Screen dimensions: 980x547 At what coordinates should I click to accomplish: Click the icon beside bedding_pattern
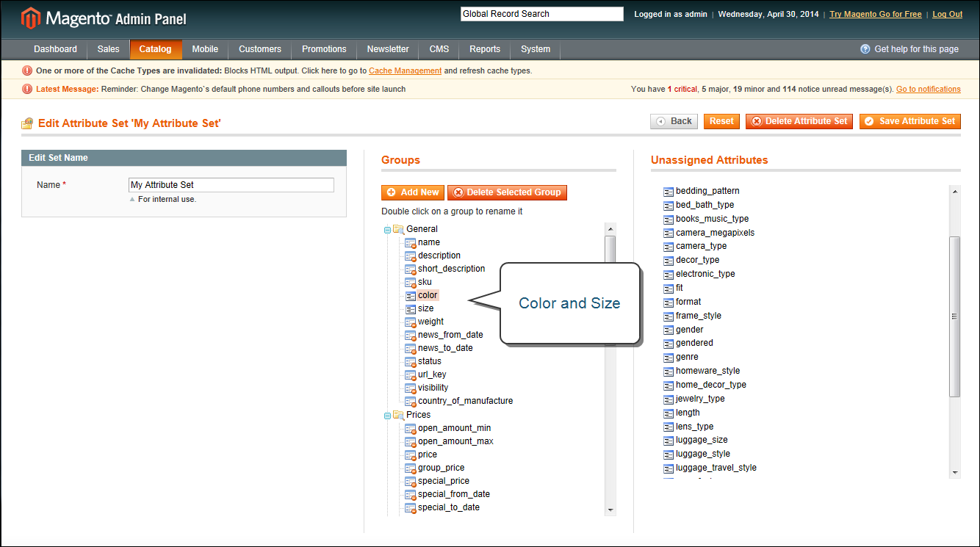pos(669,191)
